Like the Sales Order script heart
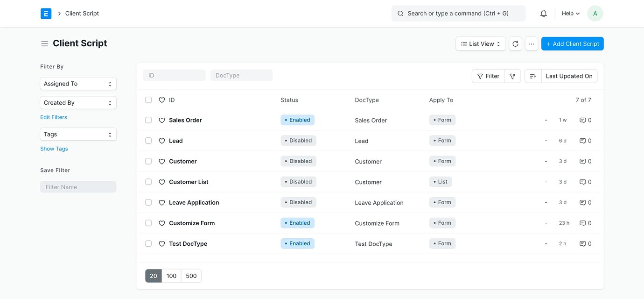This screenshot has height=299, width=644. [162, 120]
